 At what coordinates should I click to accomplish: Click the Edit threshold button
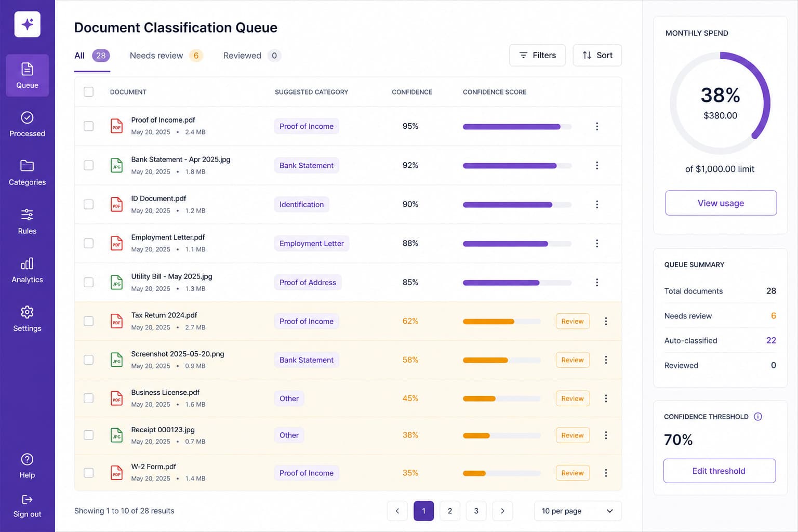pos(720,471)
